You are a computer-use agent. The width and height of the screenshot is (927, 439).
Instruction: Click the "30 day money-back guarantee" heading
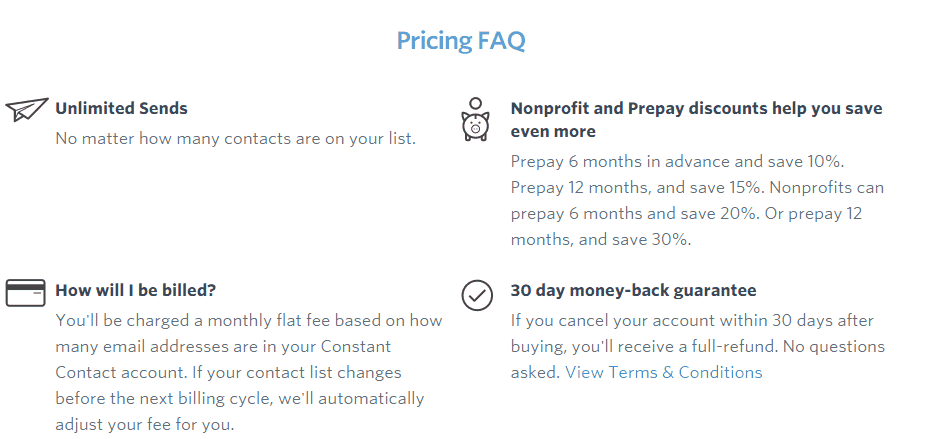(x=633, y=290)
